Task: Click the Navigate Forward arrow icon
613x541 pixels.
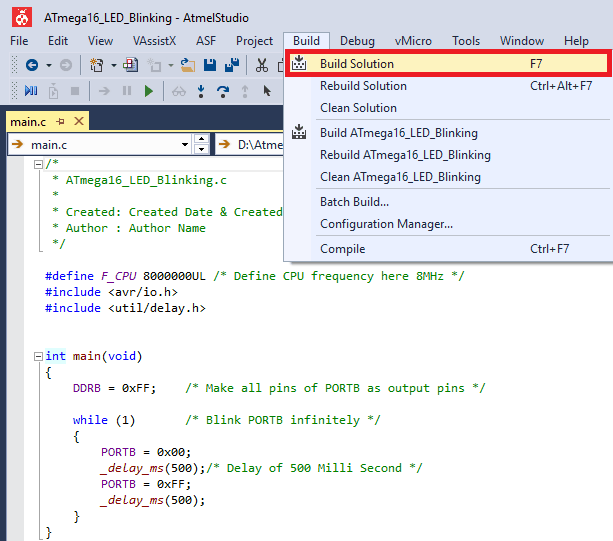Action: 66,65
